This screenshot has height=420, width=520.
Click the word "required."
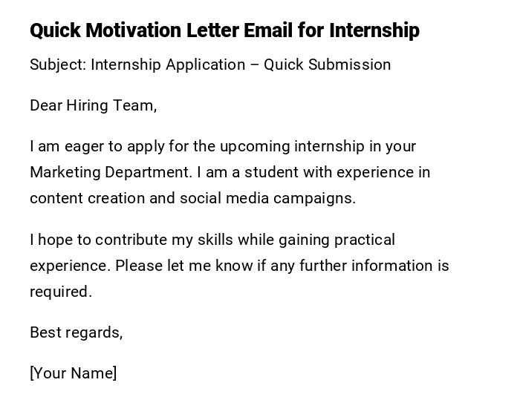pos(61,292)
